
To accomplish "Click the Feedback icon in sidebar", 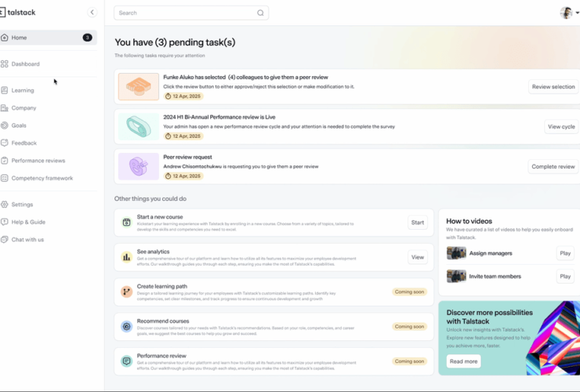I will [x=5, y=143].
